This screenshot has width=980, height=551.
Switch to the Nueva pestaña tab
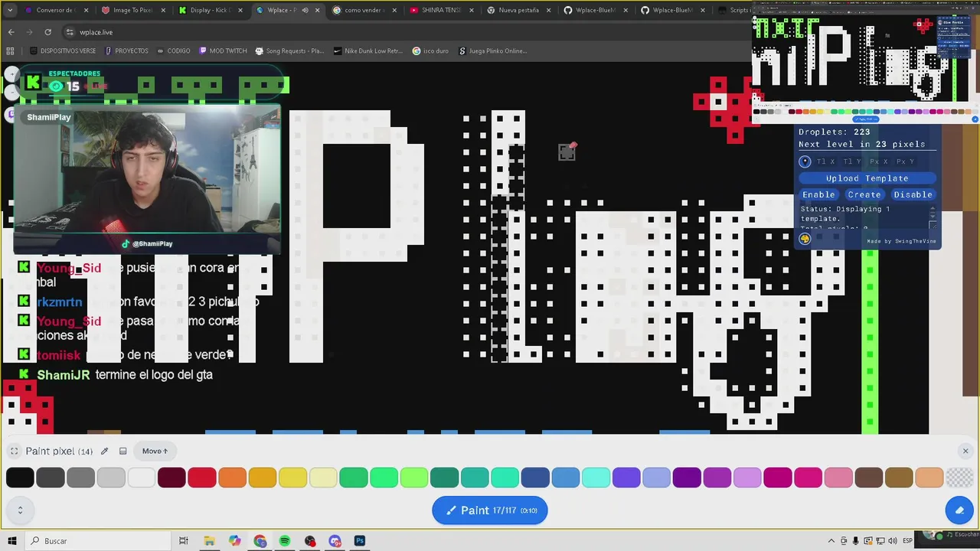(x=518, y=10)
